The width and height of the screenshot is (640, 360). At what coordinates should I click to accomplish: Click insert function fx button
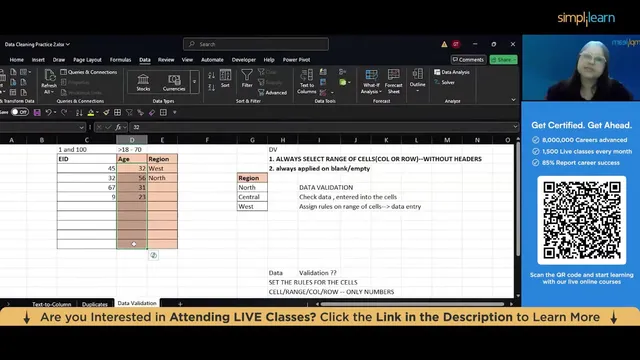click(118, 127)
